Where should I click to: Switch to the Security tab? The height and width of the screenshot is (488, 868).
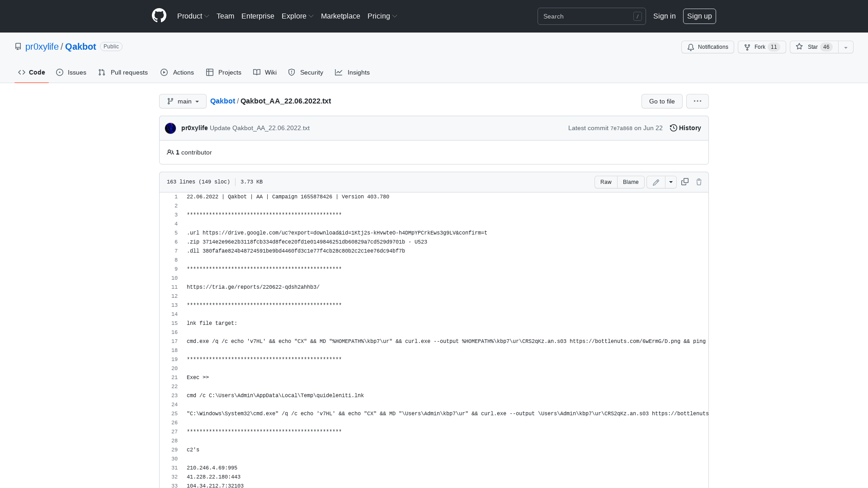(306, 72)
